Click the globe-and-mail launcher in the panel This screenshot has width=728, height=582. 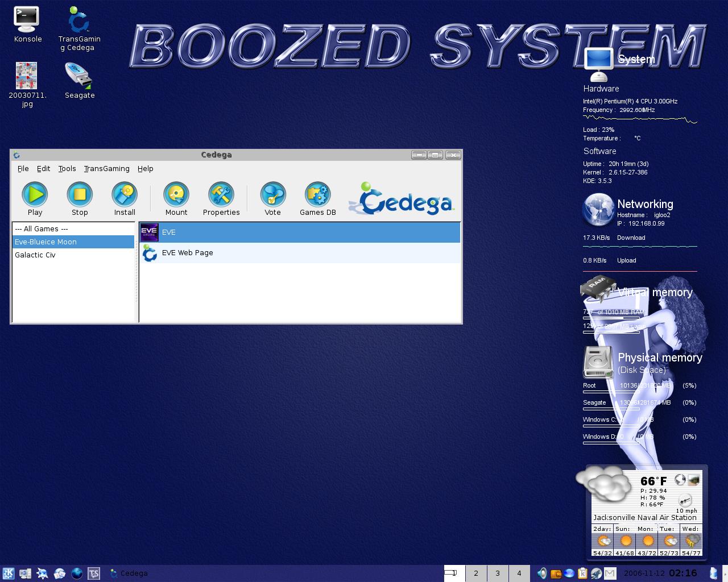(59, 573)
